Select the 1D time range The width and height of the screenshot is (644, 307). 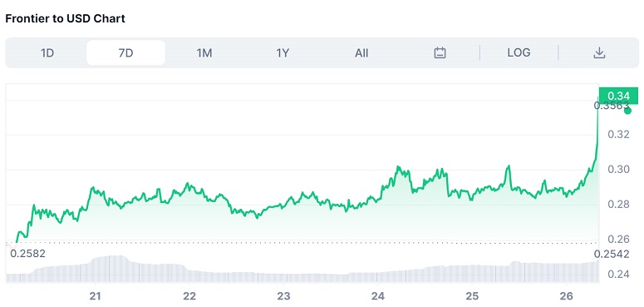pyautogui.click(x=47, y=52)
